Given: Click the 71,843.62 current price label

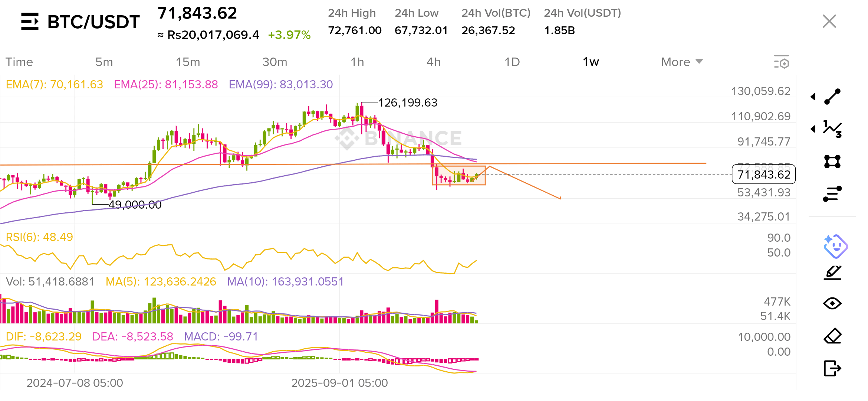Looking at the screenshot, I should [x=764, y=175].
